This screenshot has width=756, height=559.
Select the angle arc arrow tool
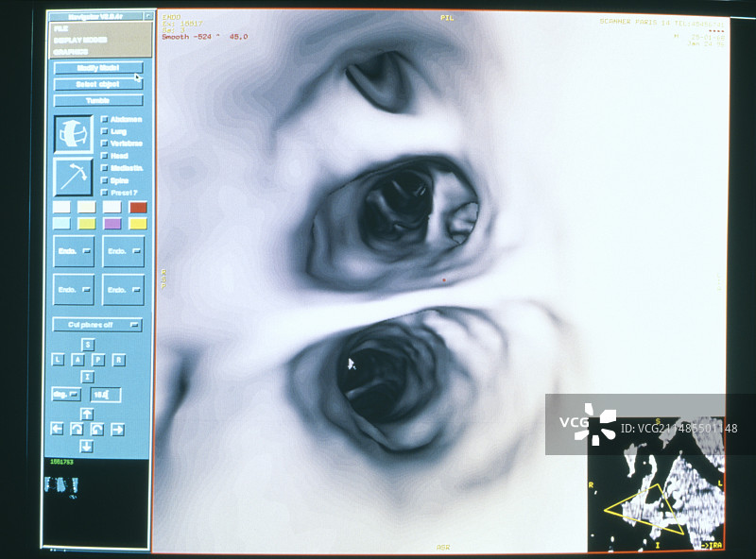coord(73,177)
